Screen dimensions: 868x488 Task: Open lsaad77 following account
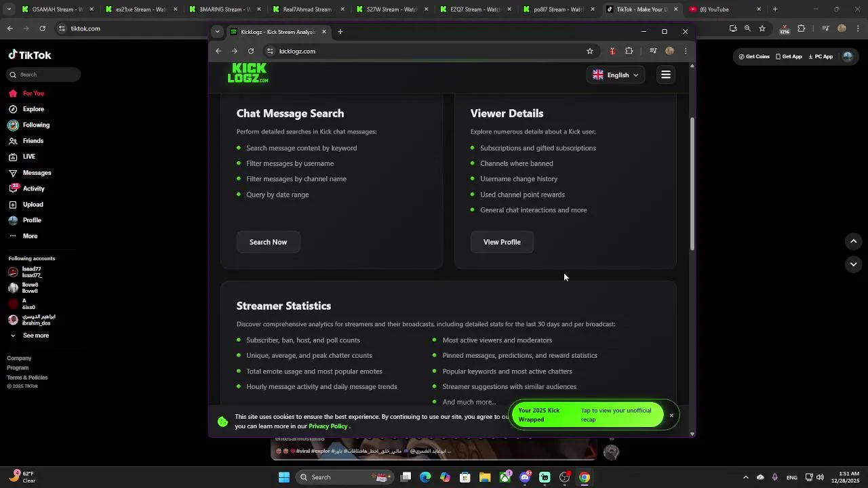pos(25,272)
